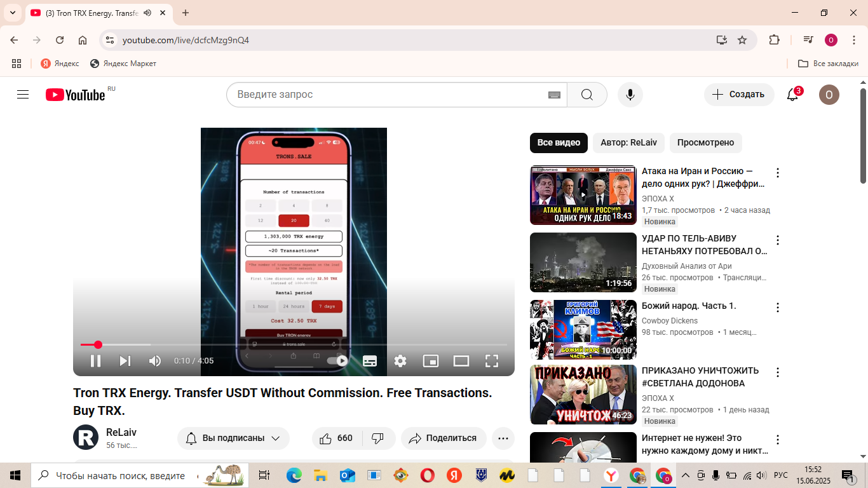Open options for УДАР ПО ТЕЛЬ-АВИВУ video
Viewport: 868px width, 488px height.
pyautogui.click(x=777, y=240)
